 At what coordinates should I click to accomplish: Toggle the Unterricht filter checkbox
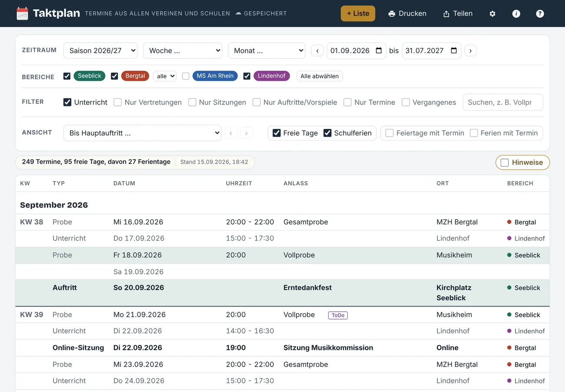coord(67,102)
